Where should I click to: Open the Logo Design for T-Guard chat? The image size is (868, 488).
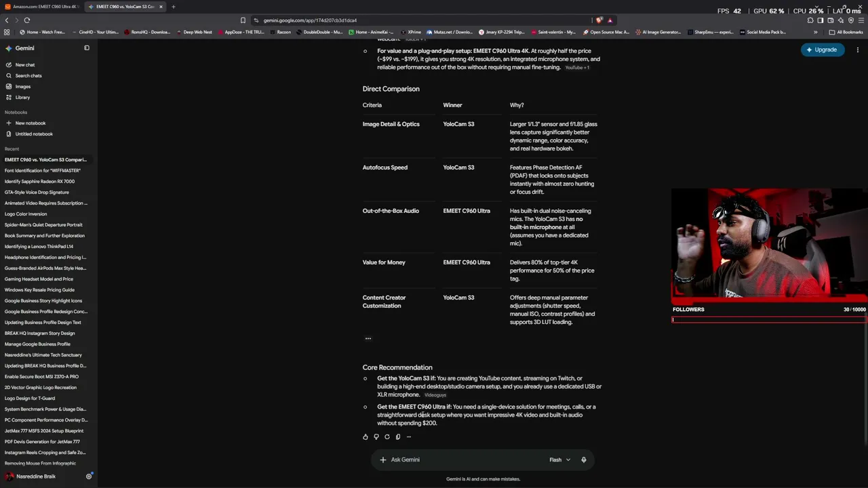click(x=30, y=399)
